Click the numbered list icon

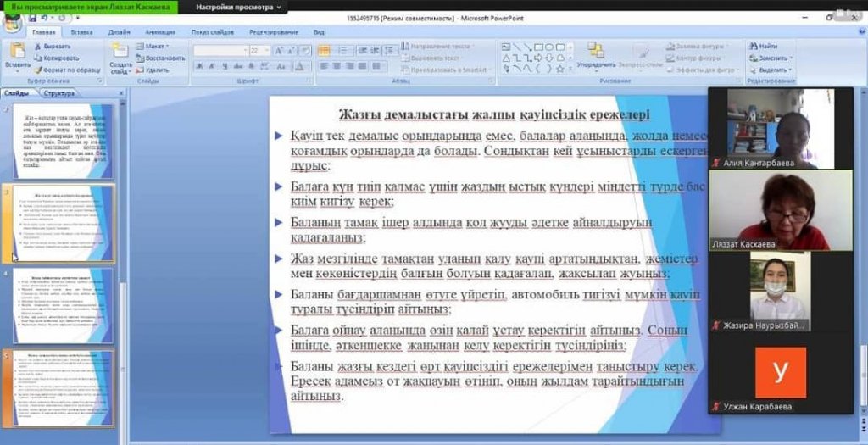point(343,50)
